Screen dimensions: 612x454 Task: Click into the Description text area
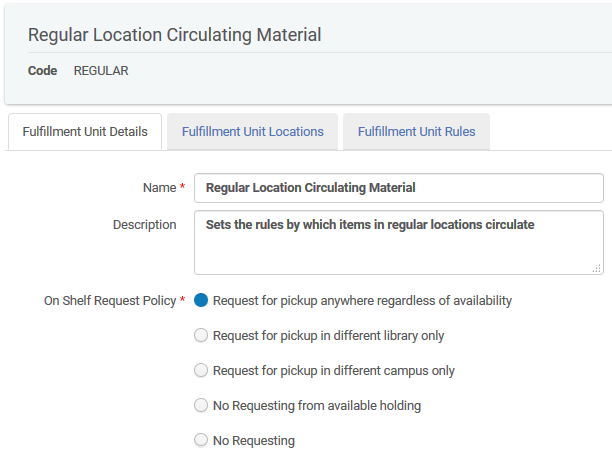[398, 242]
